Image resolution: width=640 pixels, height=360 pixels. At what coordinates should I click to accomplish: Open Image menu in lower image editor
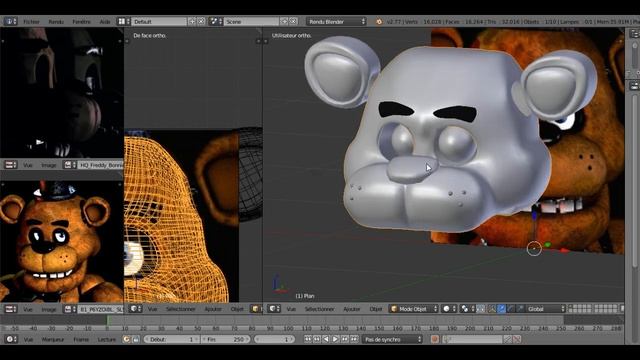coord(49,309)
